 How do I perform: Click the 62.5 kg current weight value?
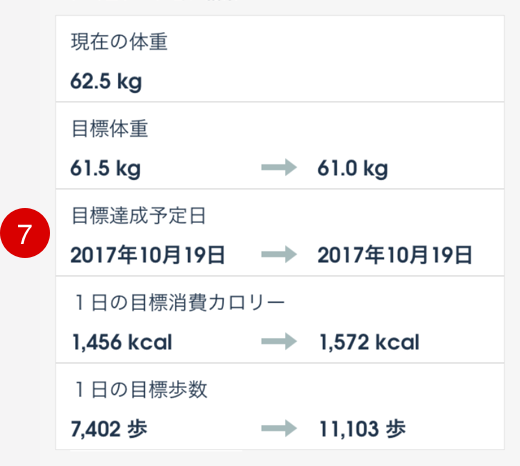[x=106, y=81]
